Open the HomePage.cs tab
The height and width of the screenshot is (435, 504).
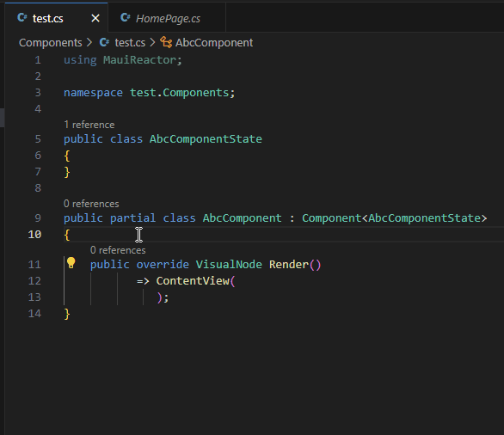click(168, 18)
